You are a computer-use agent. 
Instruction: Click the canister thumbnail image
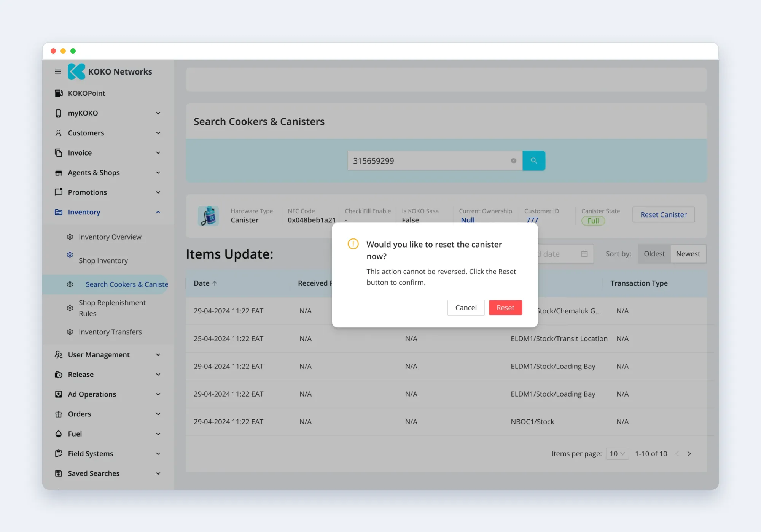208,216
